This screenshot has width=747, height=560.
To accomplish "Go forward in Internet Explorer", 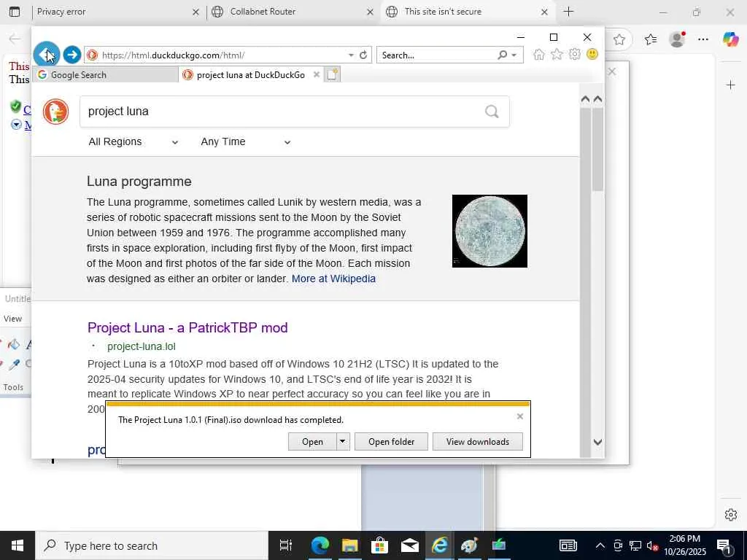I will (72, 55).
